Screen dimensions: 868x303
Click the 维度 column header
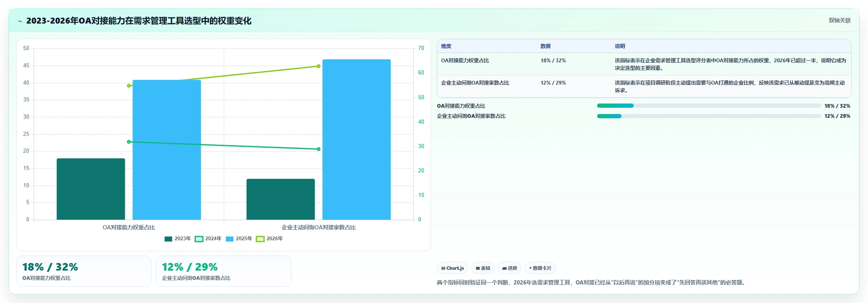tap(446, 46)
